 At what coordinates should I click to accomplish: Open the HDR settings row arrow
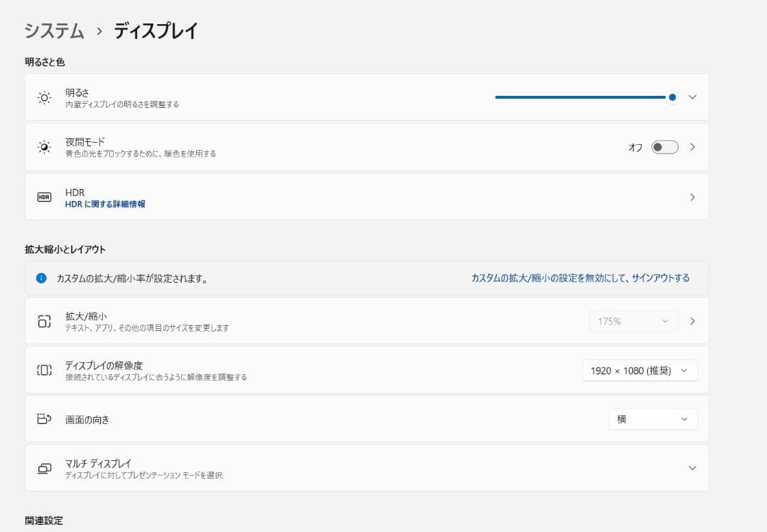click(692, 197)
